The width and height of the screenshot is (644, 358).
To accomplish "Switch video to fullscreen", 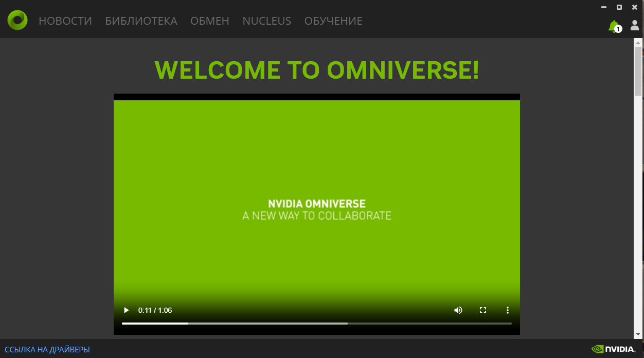I will coord(483,310).
